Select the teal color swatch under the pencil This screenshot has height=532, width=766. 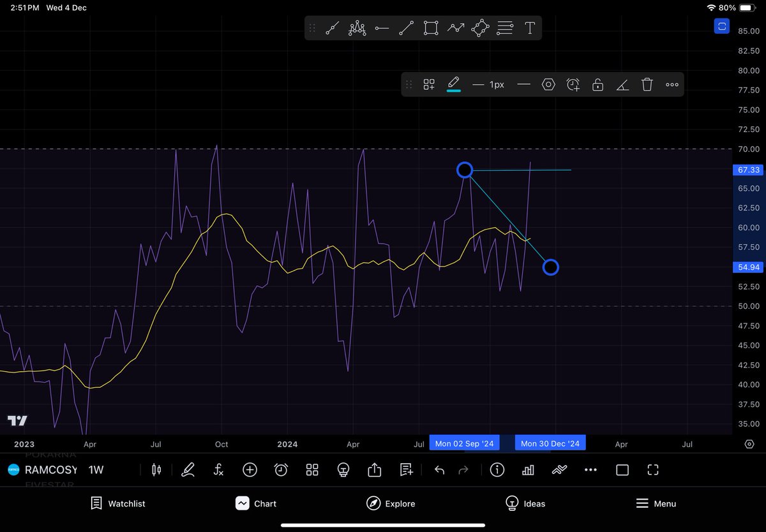(454, 91)
